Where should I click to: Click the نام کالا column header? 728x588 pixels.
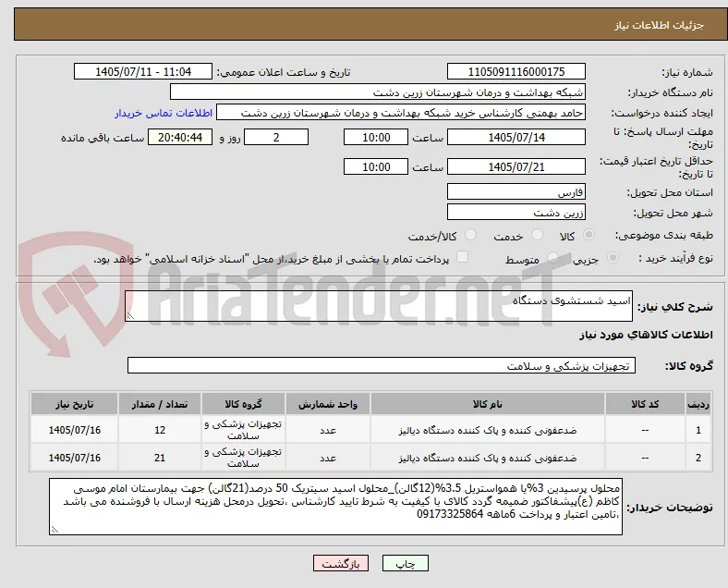488,404
